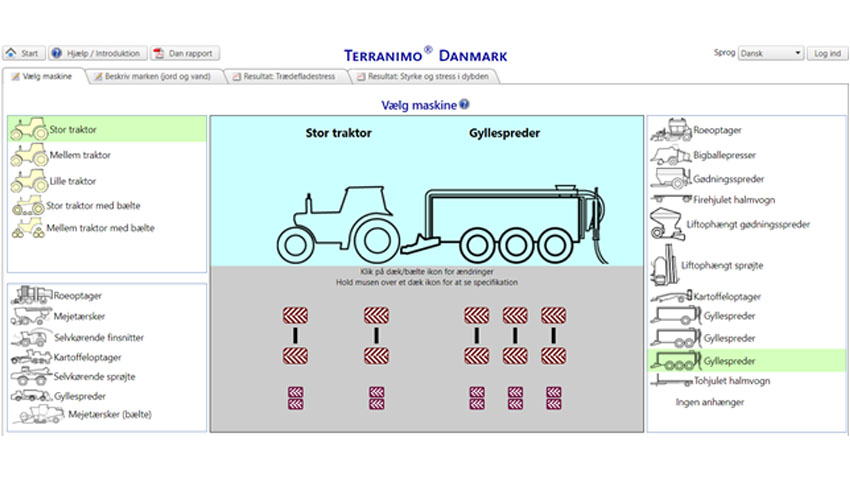Screen dimensions: 850x478
Task: Open Hjælp / Introduktion
Action: [98, 53]
